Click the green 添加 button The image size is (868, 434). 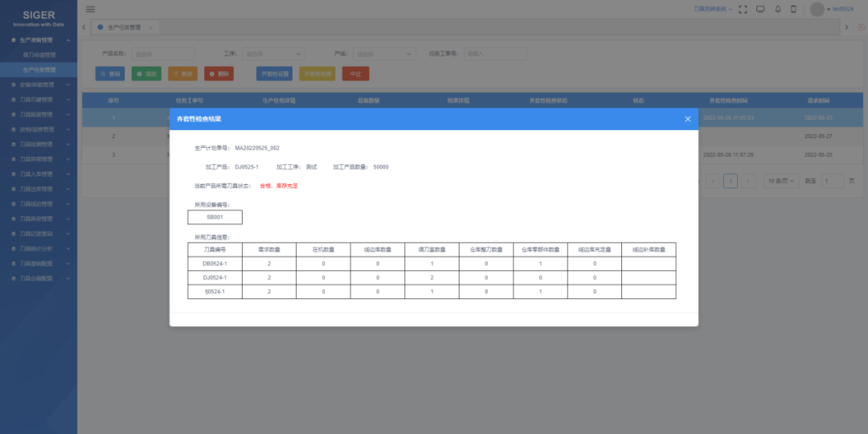coord(146,74)
